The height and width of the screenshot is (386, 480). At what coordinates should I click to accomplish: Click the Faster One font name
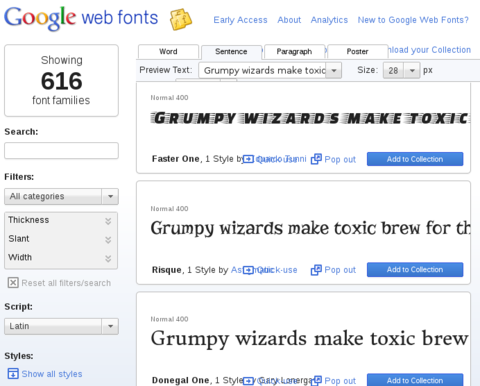point(176,159)
